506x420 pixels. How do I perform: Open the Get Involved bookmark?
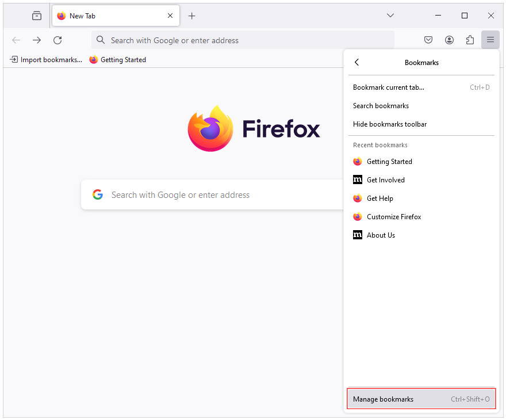point(386,180)
